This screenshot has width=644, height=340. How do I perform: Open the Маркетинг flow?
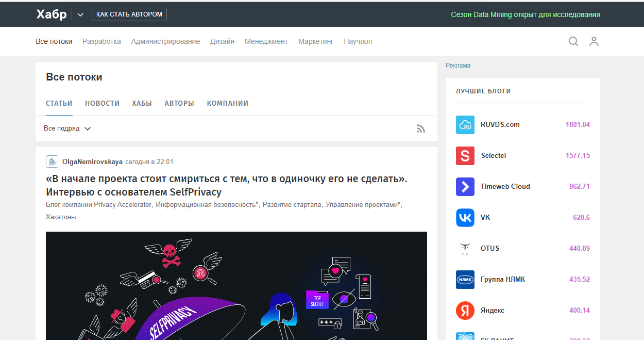316,41
